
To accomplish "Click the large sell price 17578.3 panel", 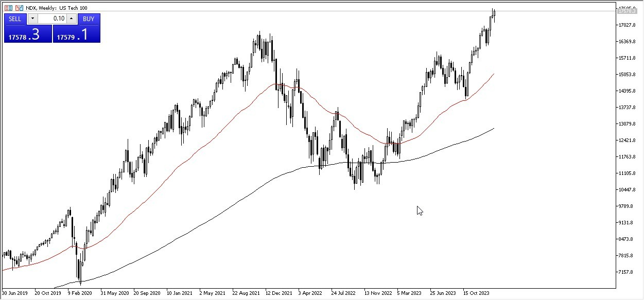I will [x=27, y=33].
